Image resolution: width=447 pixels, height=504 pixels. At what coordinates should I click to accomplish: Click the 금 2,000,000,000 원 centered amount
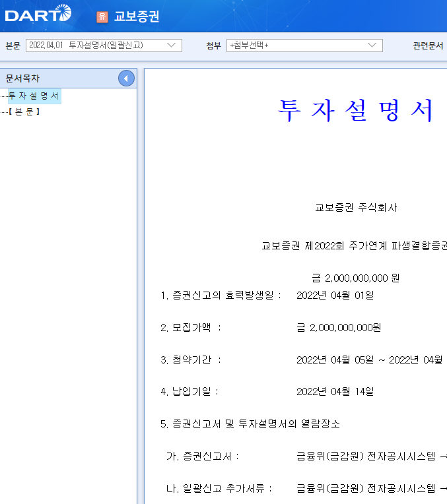356,278
